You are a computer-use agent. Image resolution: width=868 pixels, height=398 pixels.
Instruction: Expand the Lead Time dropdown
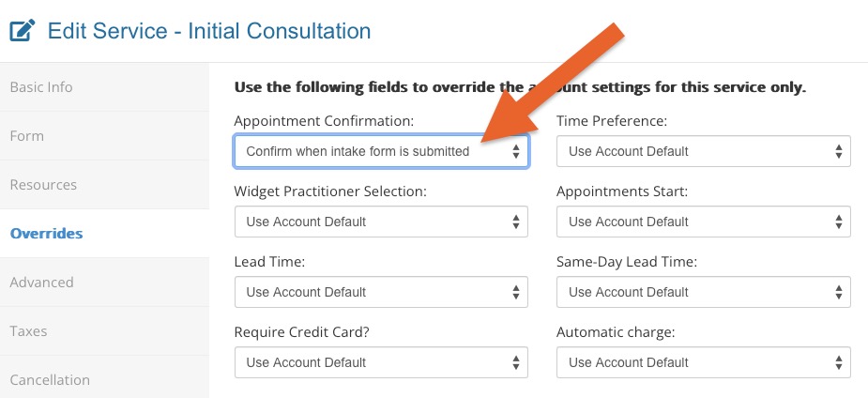[x=381, y=292]
